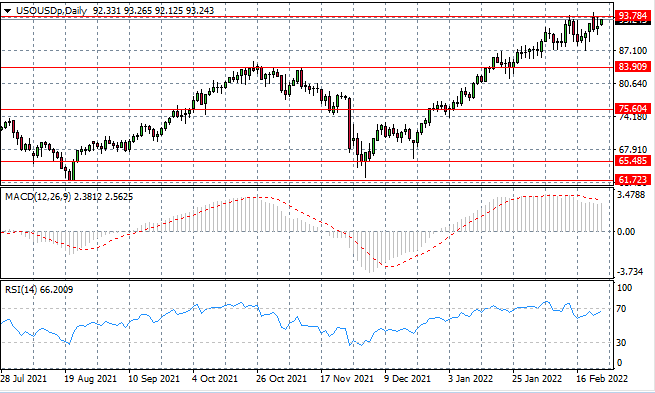
Task: Click the 25 Jan 2022 date label
Action: (537, 379)
